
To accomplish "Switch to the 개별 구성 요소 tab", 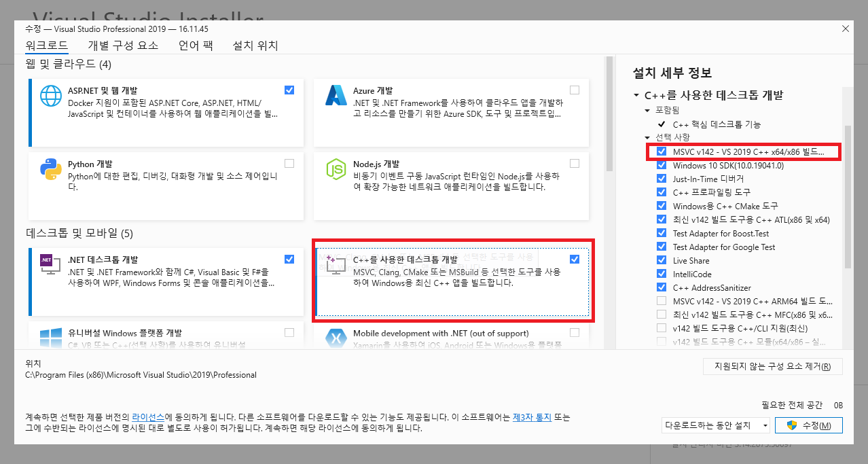I will 123,46.
